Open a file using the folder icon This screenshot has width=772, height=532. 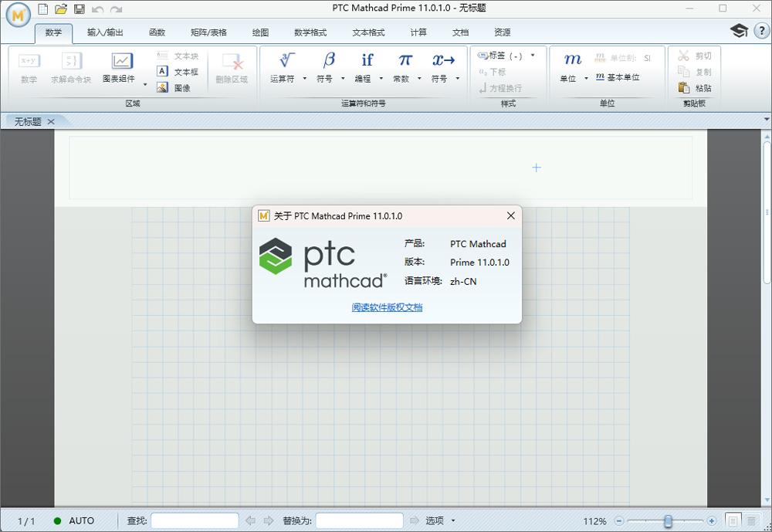click(x=61, y=8)
